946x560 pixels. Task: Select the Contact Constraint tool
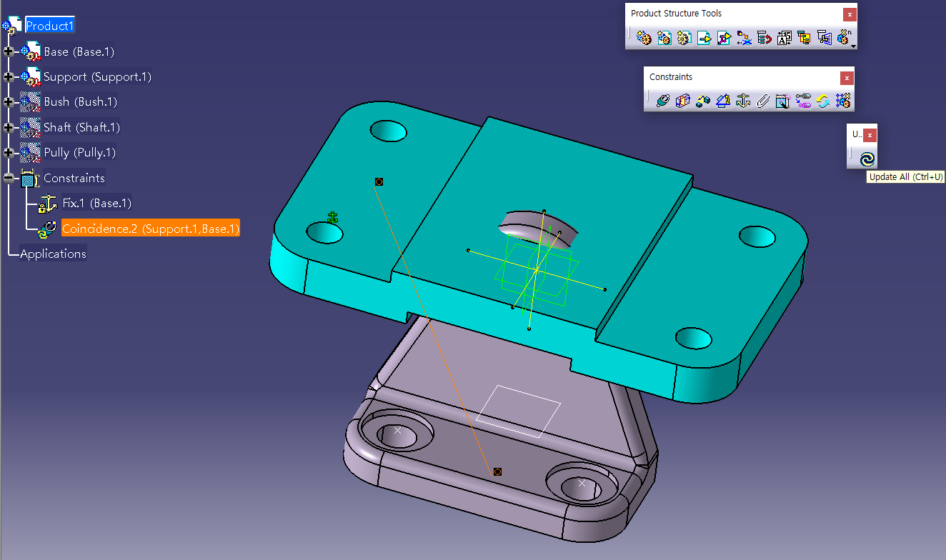coord(683,101)
